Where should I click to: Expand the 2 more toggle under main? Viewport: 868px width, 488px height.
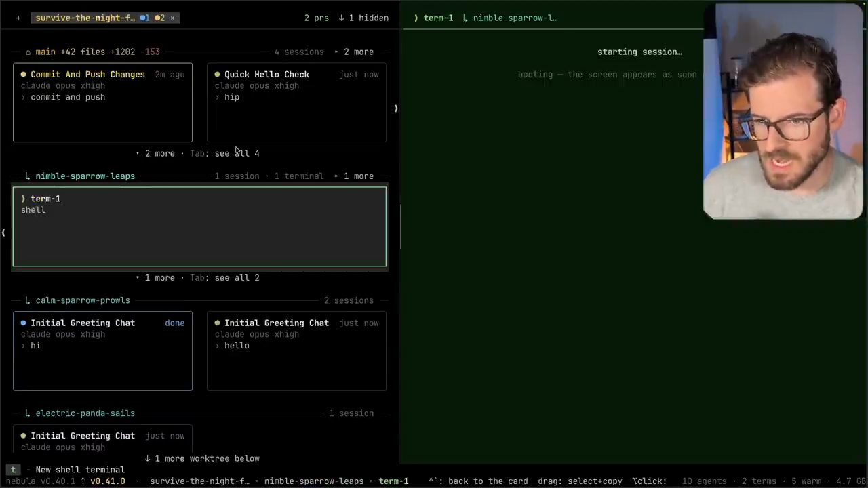pos(155,154)
